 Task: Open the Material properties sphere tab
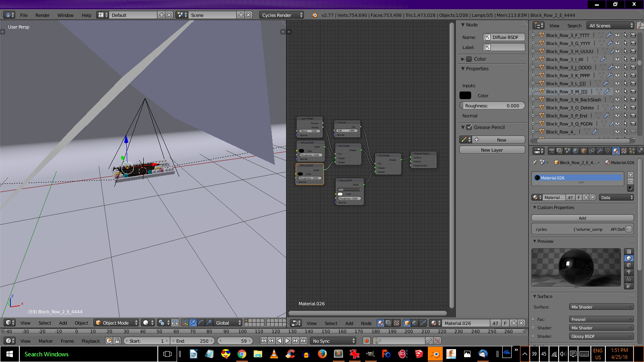click(616, 151)
